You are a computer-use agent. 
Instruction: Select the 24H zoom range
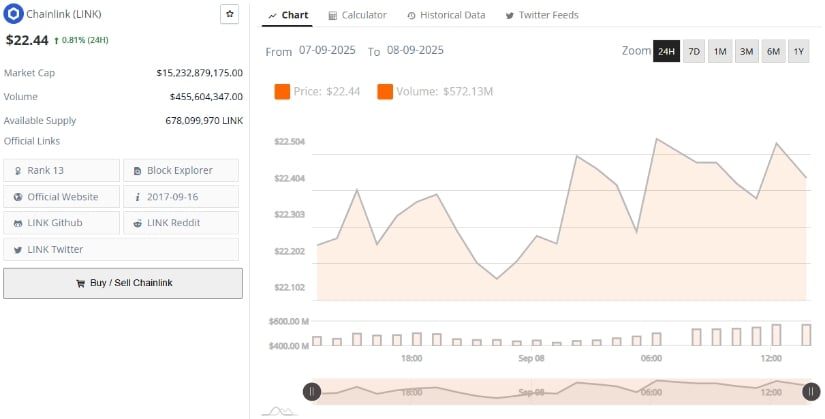pos(666,51)
